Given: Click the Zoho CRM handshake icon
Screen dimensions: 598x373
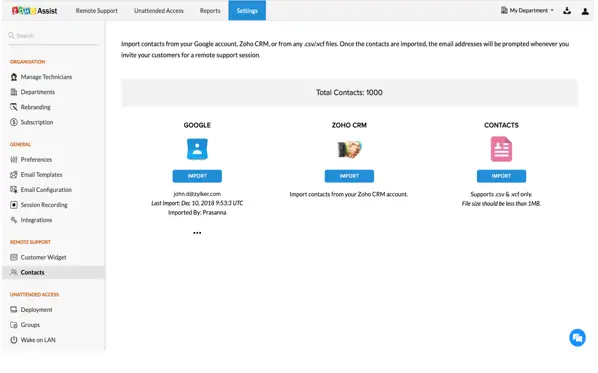Looking at the screenshot, I should [349, 149].
